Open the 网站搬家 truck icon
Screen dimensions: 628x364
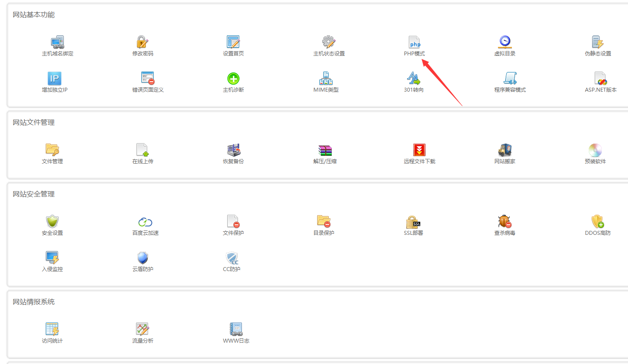(x=504, y=150)
